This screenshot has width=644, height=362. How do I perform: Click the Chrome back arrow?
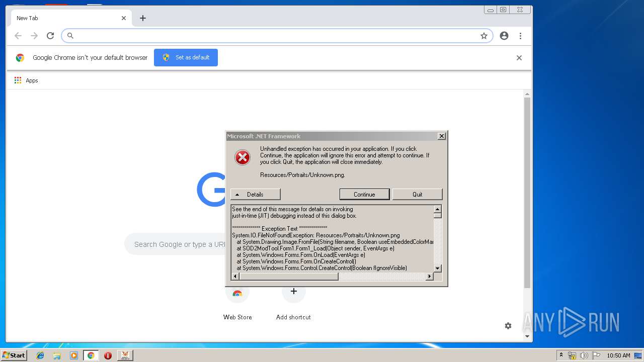pyautogui.click(x=18, y=36)
